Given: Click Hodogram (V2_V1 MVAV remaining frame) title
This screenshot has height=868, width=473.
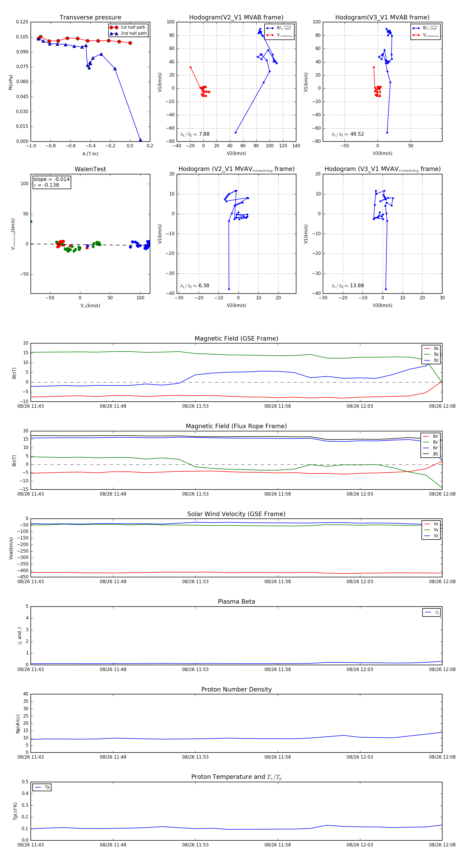Looking at the screenshot, I should (x=236, y=169).
